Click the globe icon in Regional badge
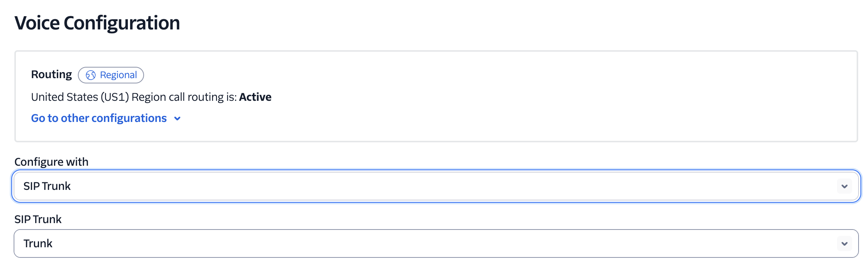Screen dimensions: 868x265 91,75
